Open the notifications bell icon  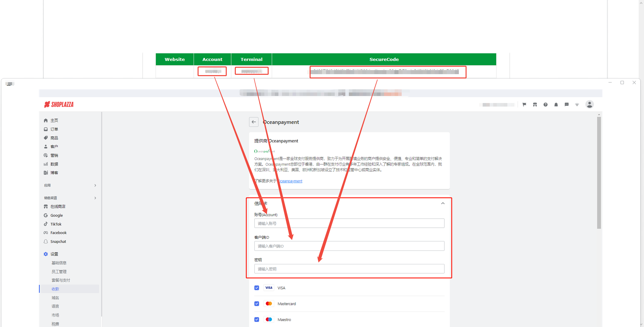coord(556,105)
